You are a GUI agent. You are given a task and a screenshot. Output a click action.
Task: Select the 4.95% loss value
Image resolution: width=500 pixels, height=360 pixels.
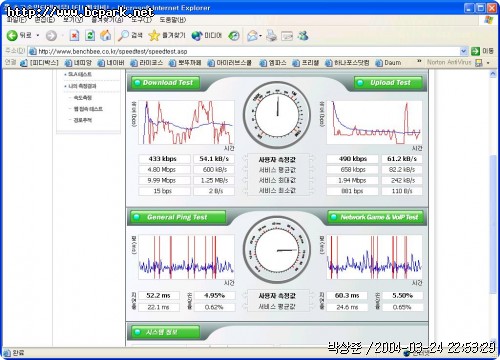[x=214, y=295]
